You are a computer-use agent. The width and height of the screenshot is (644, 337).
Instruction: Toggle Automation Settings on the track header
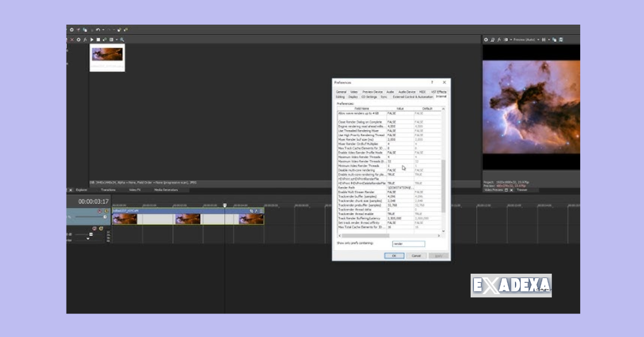point(91,235)
